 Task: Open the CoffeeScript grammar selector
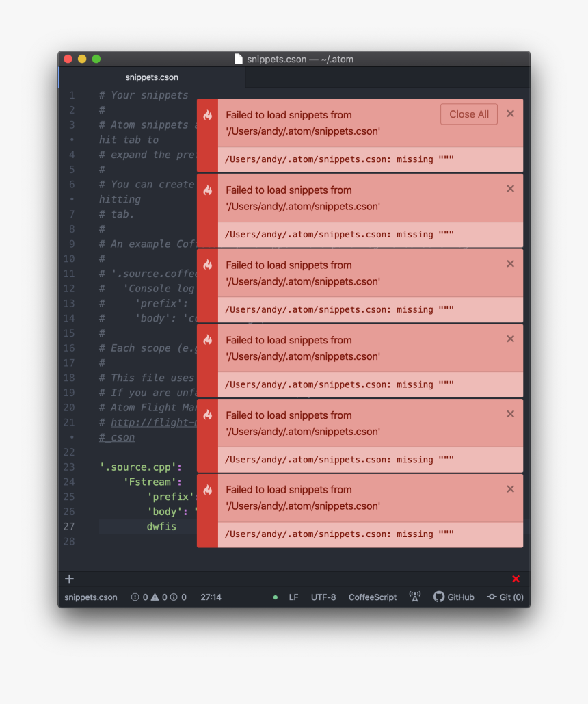[x=372, y=597]
